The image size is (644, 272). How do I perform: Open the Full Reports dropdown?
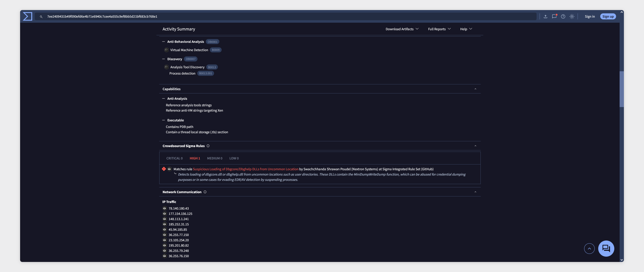pyautogui.click(x=439, y=29)
